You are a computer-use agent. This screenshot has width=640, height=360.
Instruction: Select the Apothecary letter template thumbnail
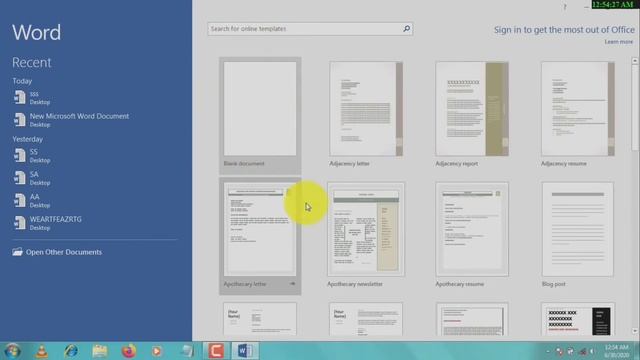coord(260,229)
